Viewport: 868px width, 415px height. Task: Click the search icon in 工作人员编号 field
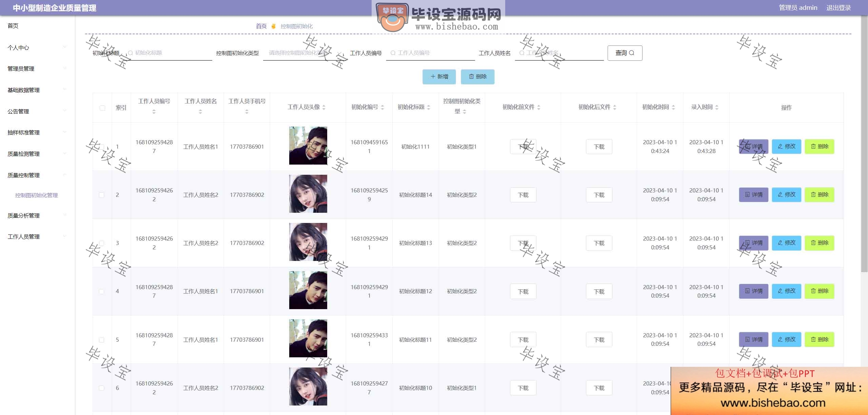tap(393, 53)
